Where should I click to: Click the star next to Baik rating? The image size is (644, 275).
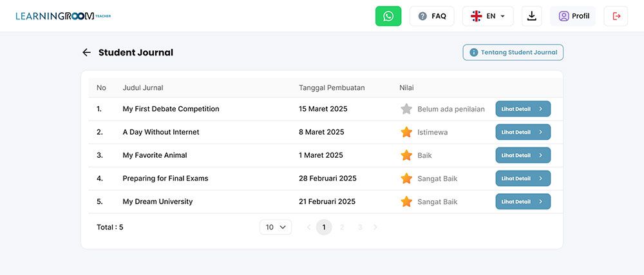pos(406,155)
